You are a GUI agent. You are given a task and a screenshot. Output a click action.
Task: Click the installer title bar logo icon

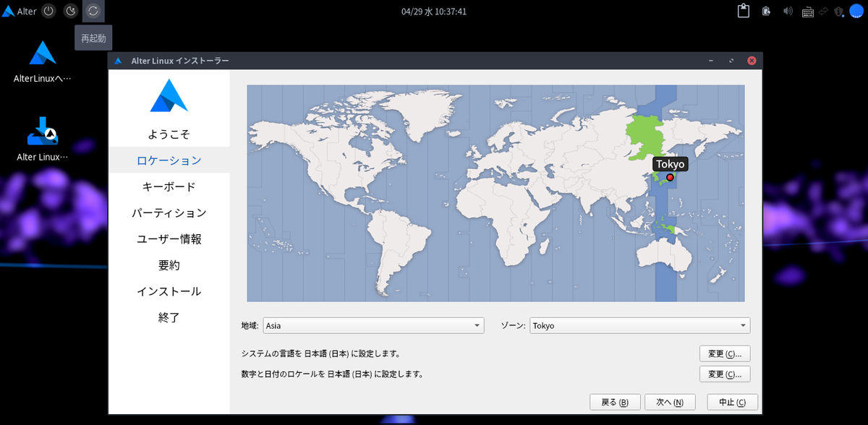point(119,61)
